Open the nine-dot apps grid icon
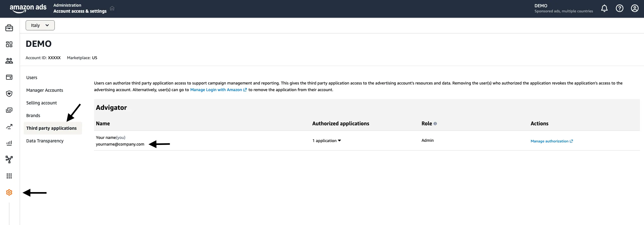 pos(9,176)
